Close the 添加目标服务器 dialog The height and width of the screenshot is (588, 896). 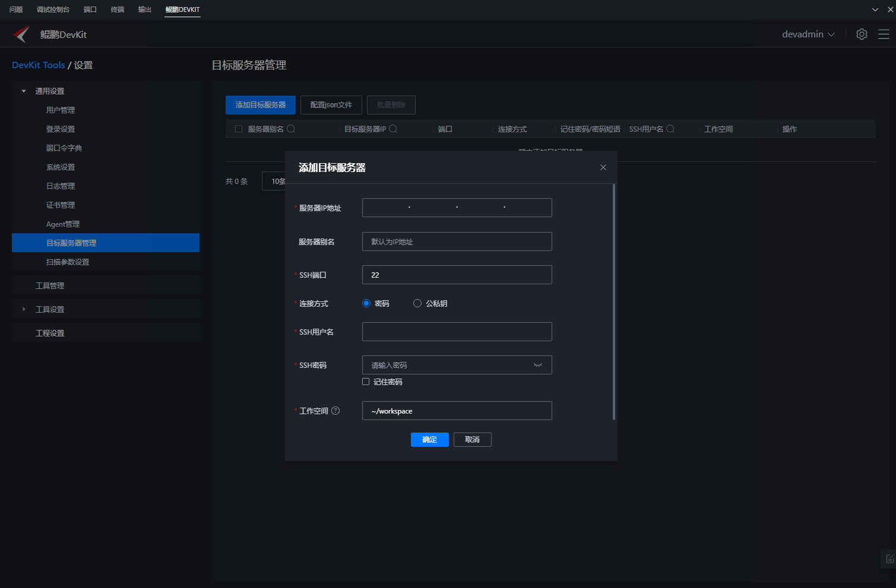[x=603, y=167]
